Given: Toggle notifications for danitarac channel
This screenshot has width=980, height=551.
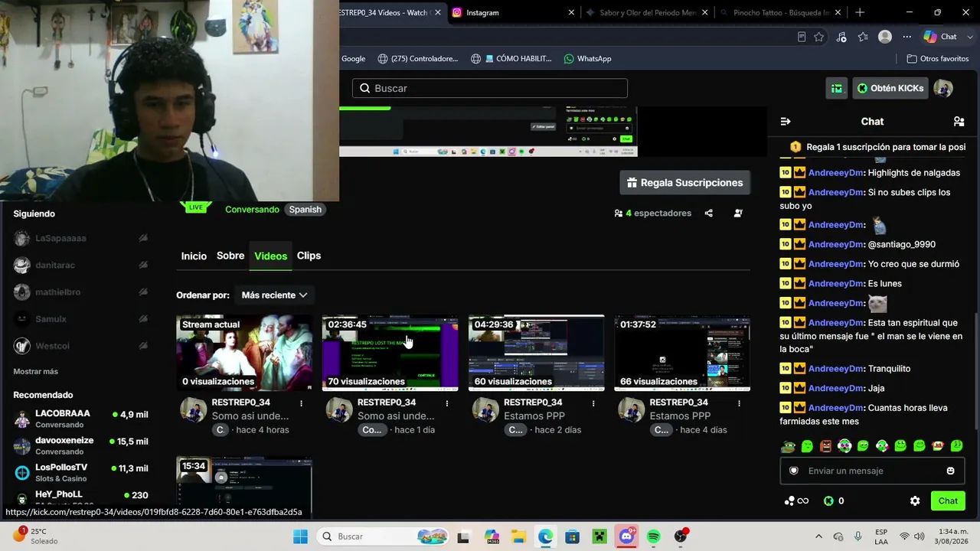Looking at the screenshot, I should point(143,265).
